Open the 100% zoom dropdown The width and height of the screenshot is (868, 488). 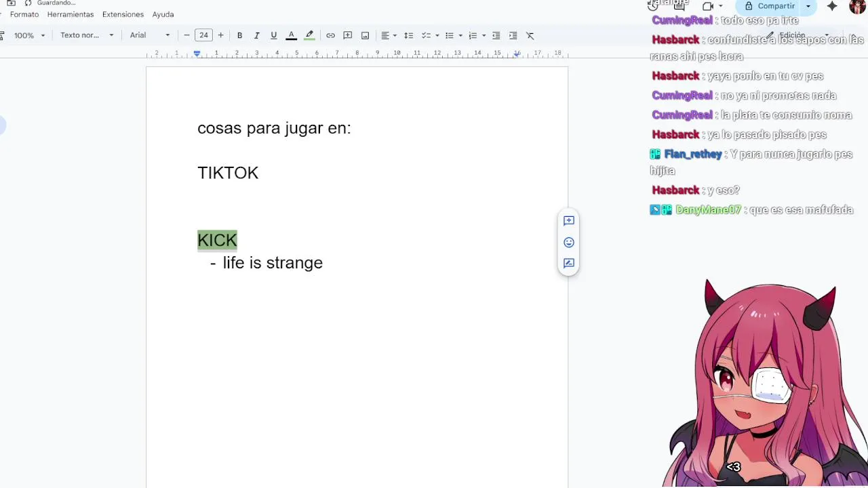tap(29, 35)
